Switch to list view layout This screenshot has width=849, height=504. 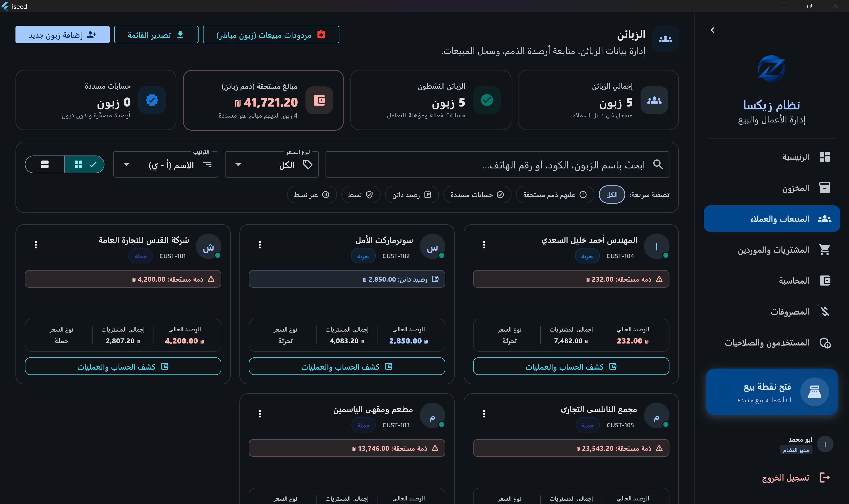tap(45, 165)
